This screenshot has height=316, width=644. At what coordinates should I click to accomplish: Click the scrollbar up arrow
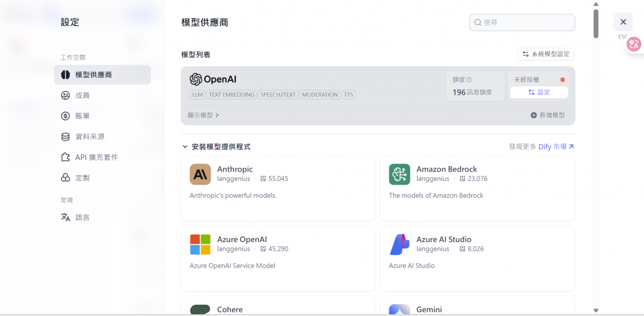coord(596,4)
